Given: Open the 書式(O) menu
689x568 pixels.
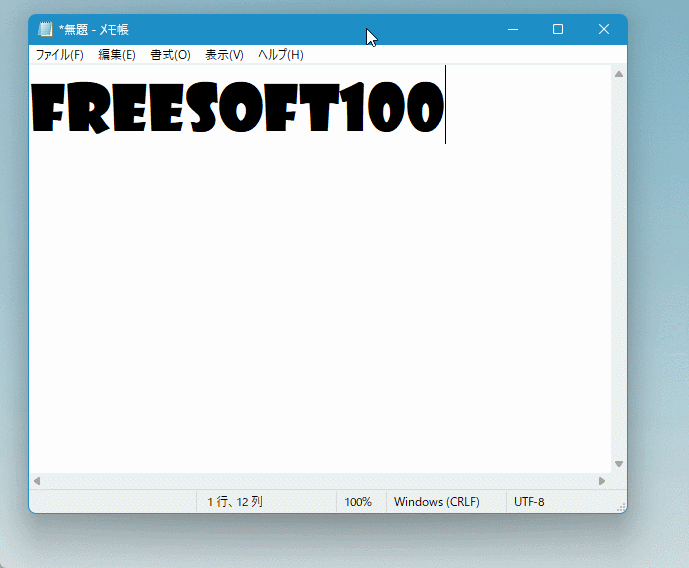Looking at the screenshot, I should 170,55.
